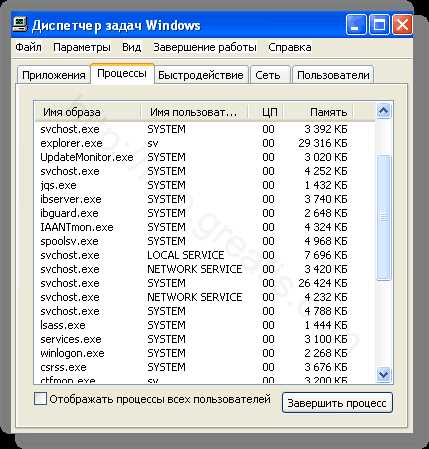Enable Отображать процессы всех пользователей checkbox

(40, 399)
